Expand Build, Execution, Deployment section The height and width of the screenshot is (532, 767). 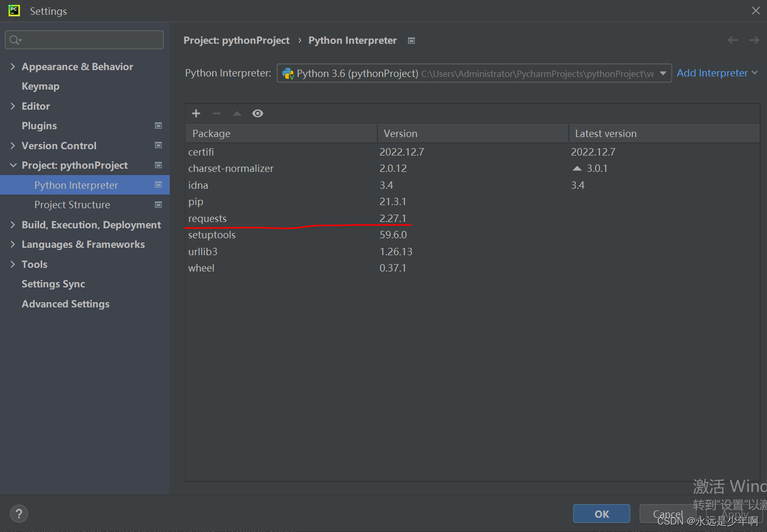13,225
